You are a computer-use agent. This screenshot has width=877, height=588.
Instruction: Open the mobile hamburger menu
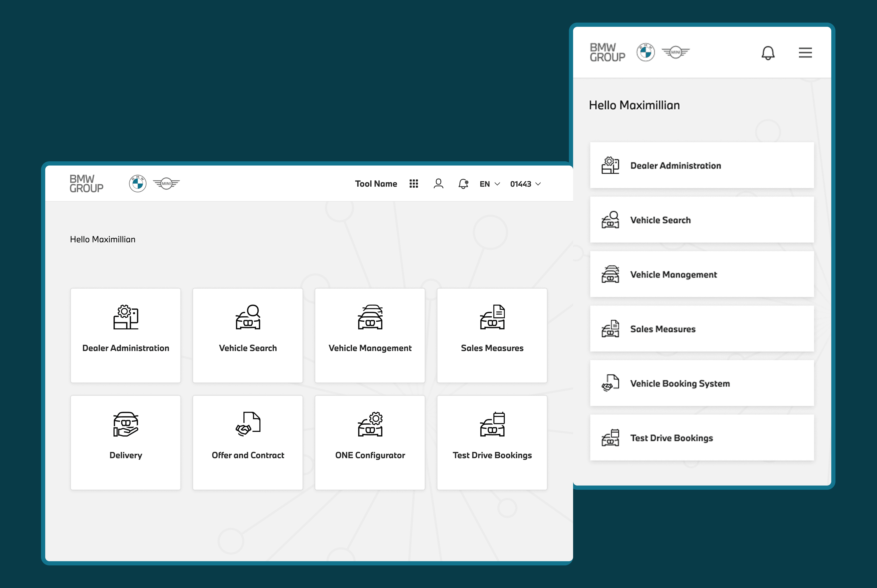805,53
